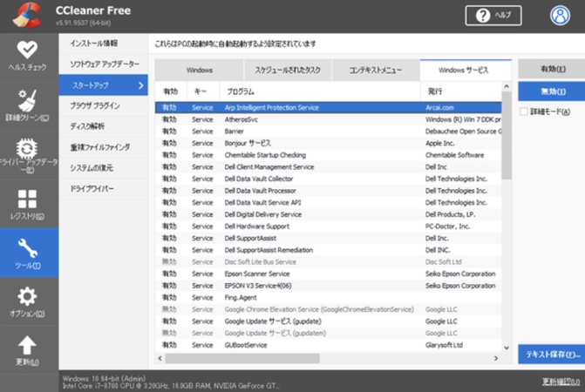Click the 無効 disable button
The image size is (585, 392).
point(552,91)
